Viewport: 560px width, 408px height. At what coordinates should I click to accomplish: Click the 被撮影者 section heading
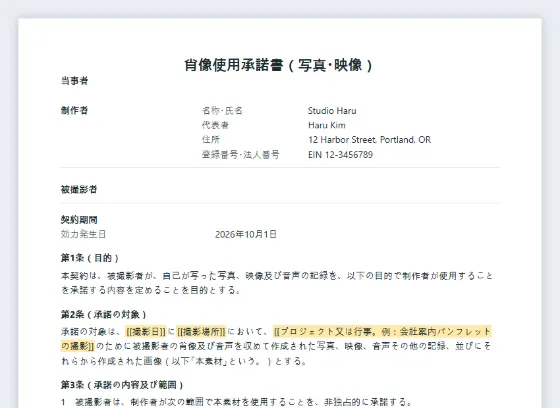click(79, 189)
